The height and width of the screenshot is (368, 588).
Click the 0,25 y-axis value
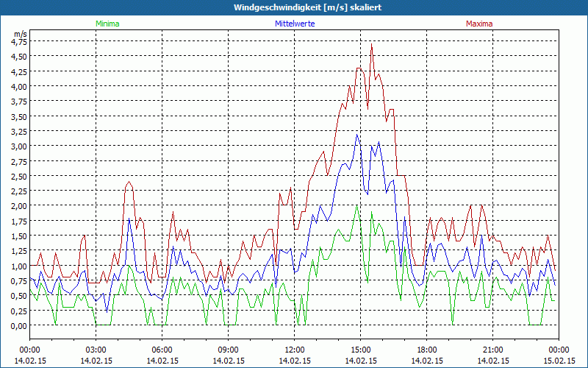coord(19,311)
